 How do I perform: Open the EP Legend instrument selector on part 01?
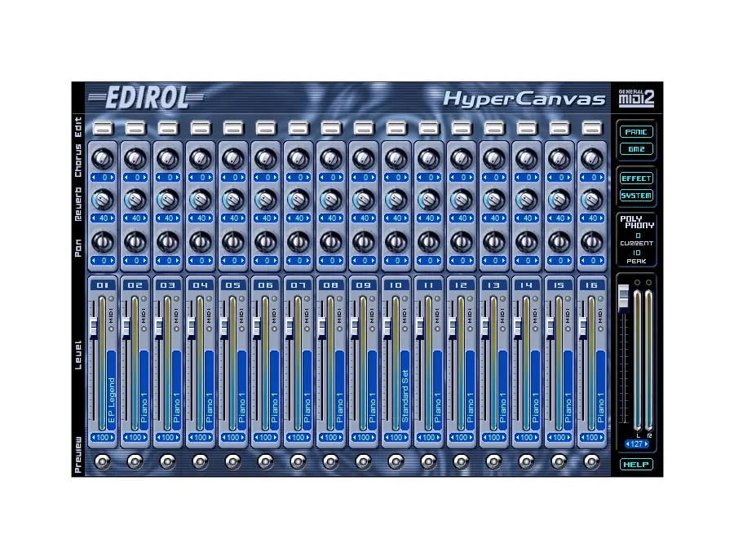[112, 390]
